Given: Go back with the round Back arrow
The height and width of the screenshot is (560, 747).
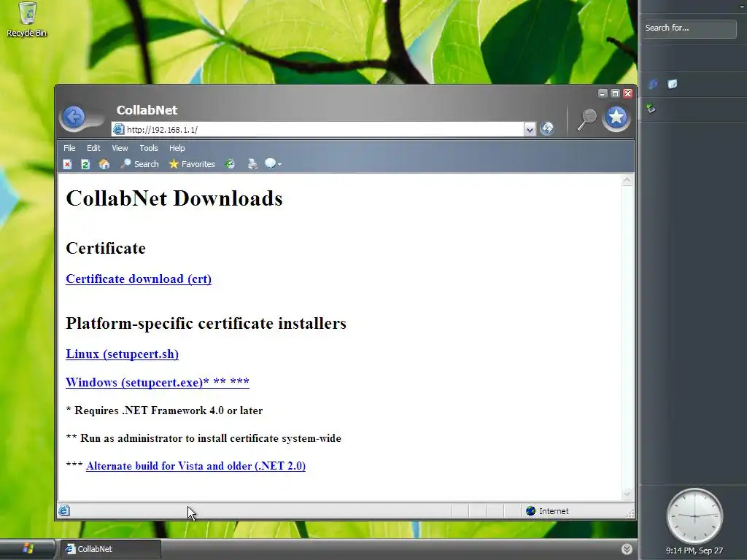Looking at the screenshot, I should coord(74,117).
